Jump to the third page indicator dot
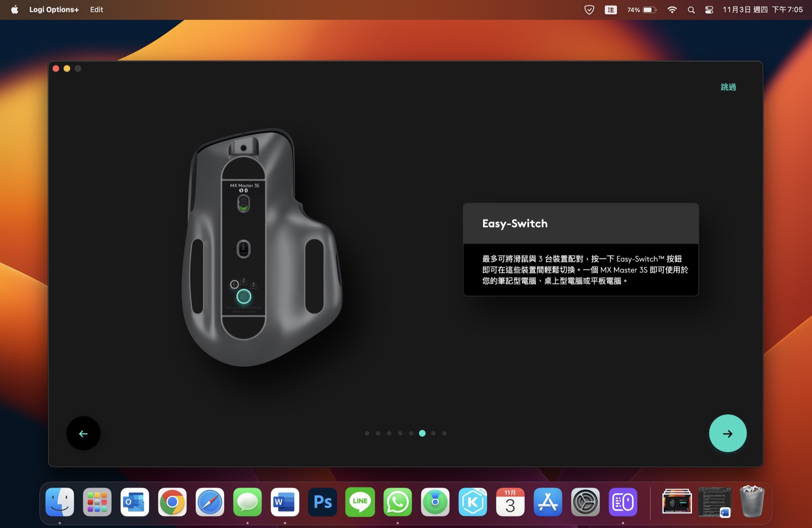This screenshot has height=528, width=812. click(x=389, y=433)
